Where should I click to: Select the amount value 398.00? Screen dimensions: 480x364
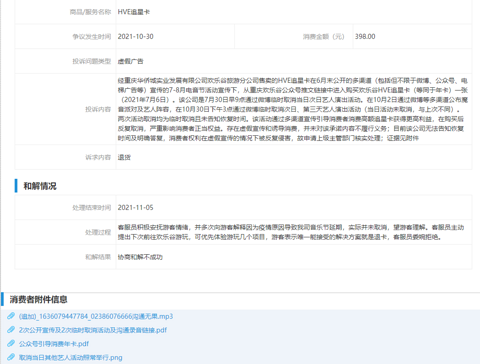tap(365, 37)
